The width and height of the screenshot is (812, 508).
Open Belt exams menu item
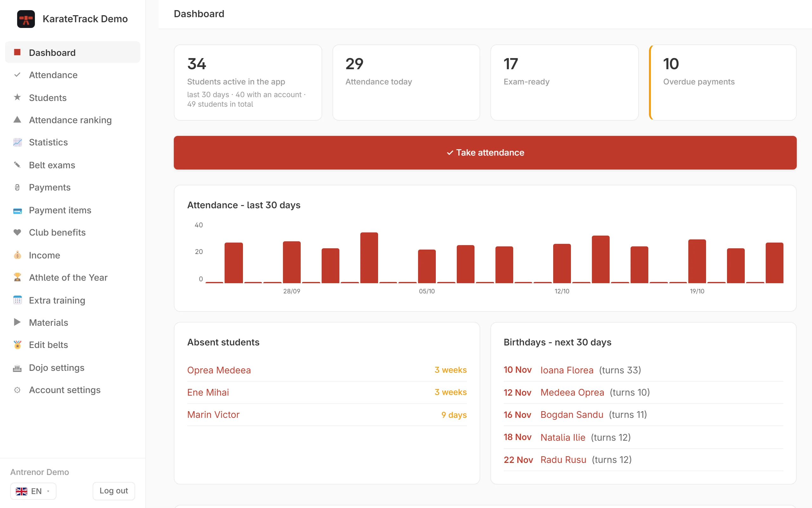[x=72, y=165]
